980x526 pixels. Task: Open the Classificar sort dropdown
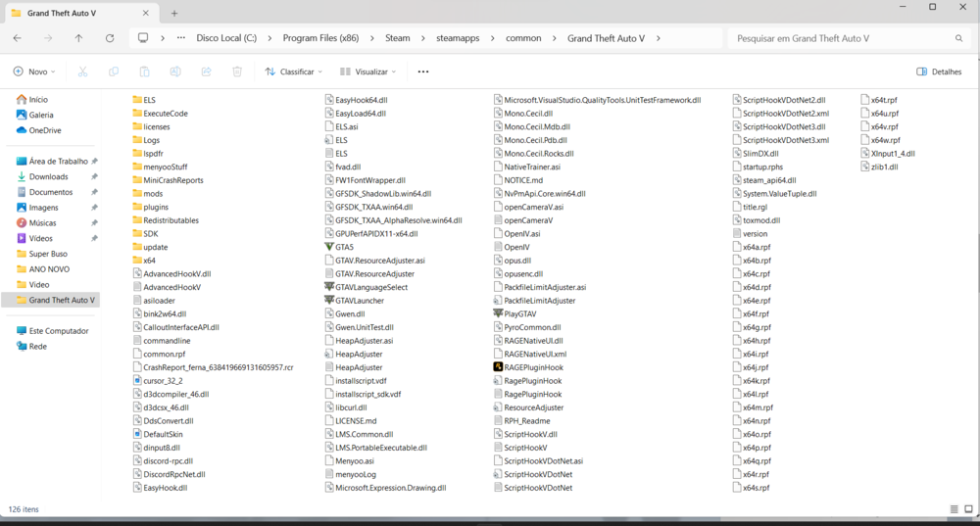tap(294, 72)
